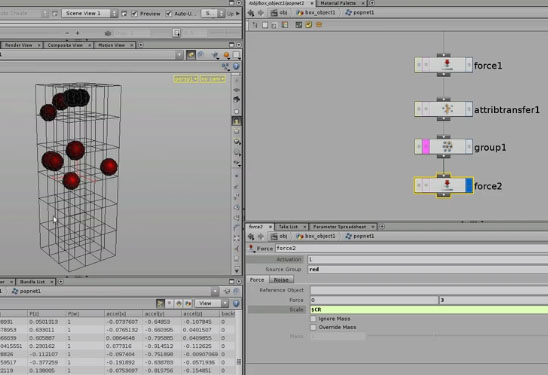The width and height of the screenshot is (548, 375).
Task: Click the blue display flag on force2
Action: tap(469, 185)
